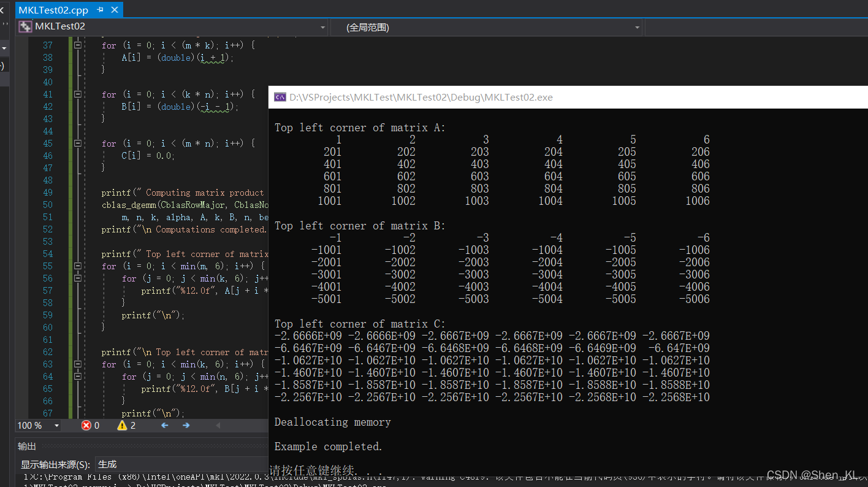Collapse the for loop at line 37
Screen dimensions: 868x487
pyautogui.click(x=78, y=45)
